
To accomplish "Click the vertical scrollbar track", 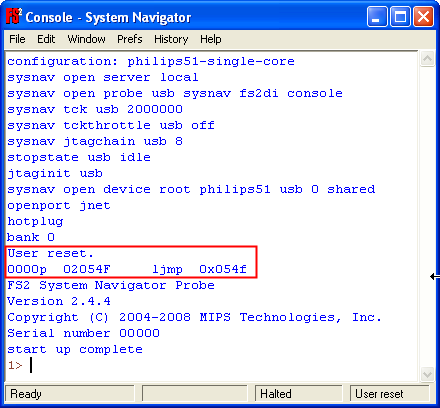I will [427, 217].
